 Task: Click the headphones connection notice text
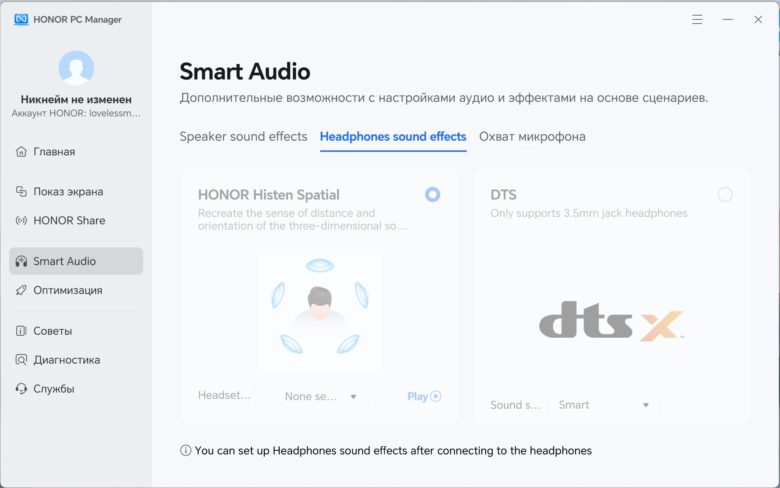pyautogui.click(x=393, y=451)
